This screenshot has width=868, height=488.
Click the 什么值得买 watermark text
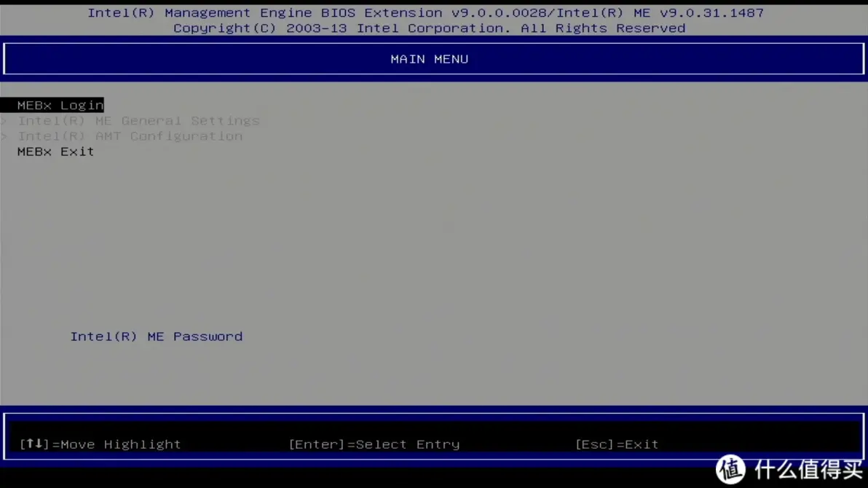pyautogui.click(x=808, y=470)
